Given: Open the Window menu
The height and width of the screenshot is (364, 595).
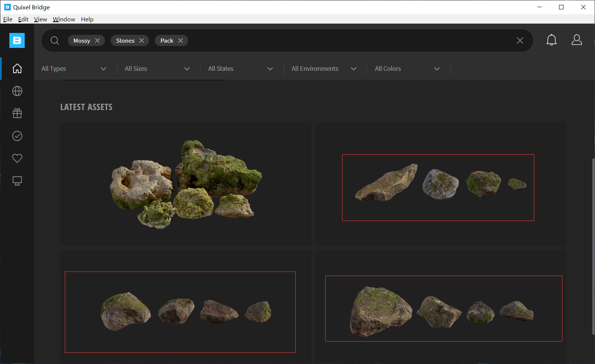Looking at the screenshot, I should click(64, 19).
